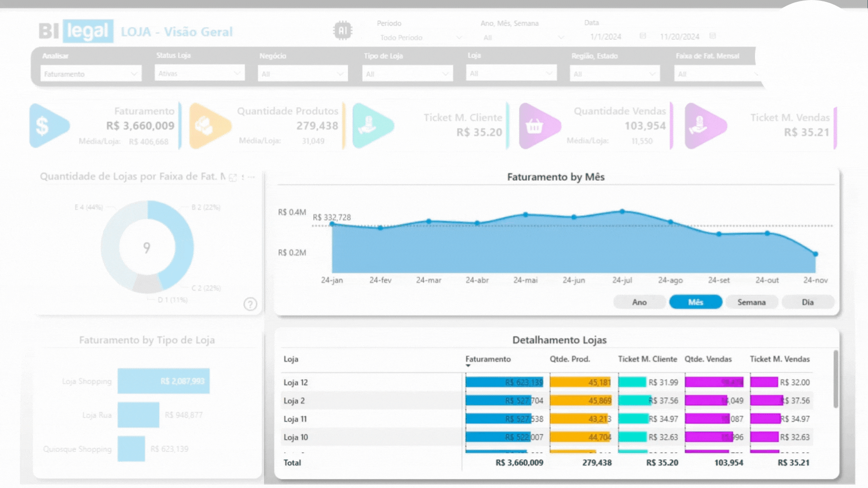Expand the Status Loja Ativas dropdown
This screenshot has width=868, height=488.
pyautogui.click(x=199, y=73)
